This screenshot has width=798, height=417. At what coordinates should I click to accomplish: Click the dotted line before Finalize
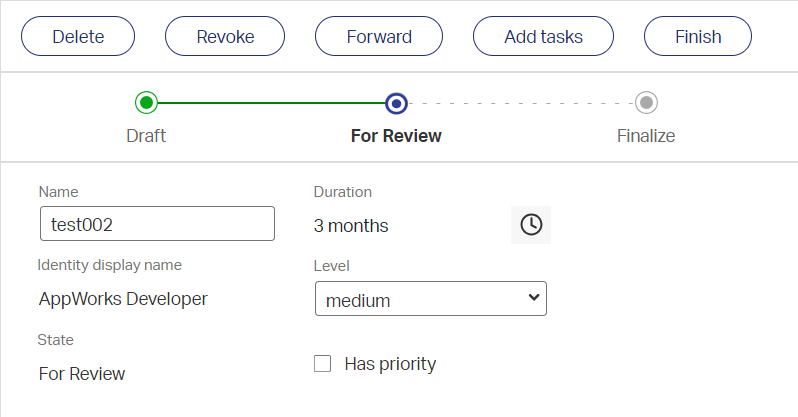[521, 102]
